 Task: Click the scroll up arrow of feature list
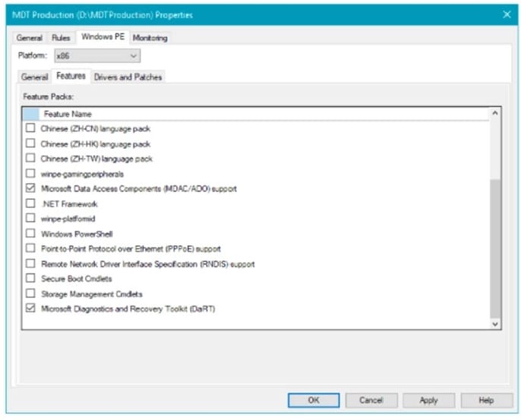[494, 113]
